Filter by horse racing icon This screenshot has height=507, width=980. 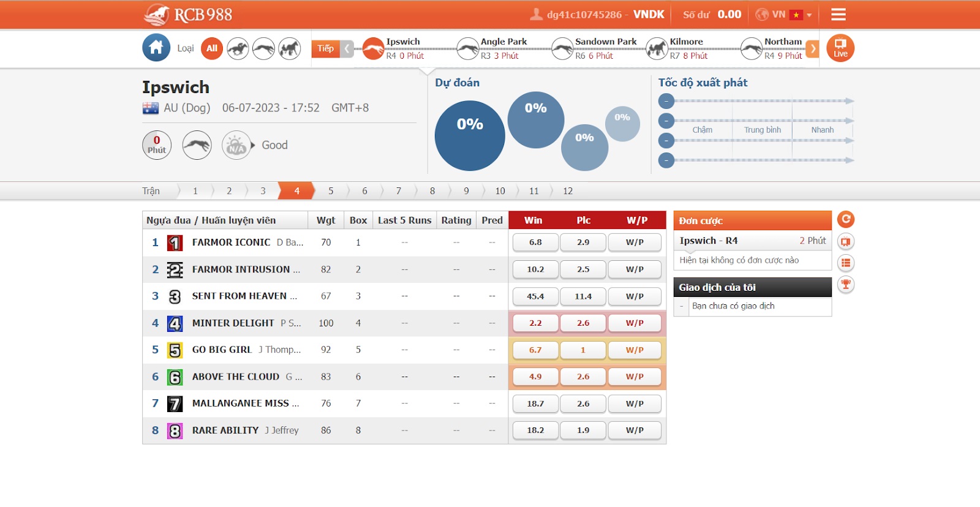pyautogui.click(x=238, y=48)
